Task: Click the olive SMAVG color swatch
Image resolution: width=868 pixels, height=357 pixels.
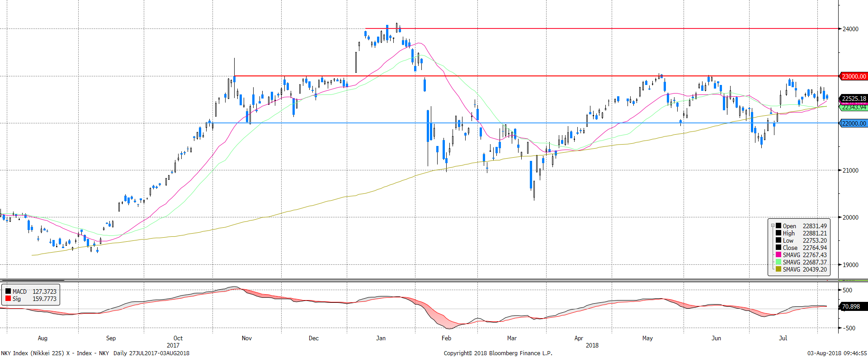Action: [x=778, y=269]
